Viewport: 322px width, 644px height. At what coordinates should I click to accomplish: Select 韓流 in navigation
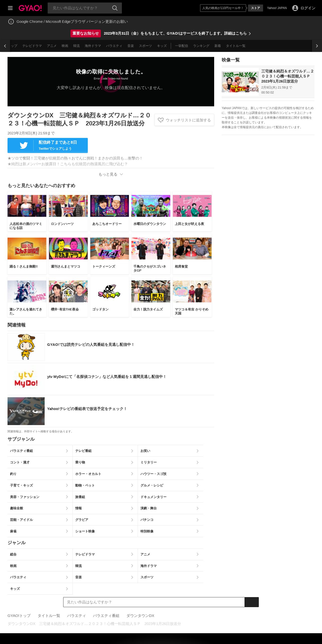(76, 46)
